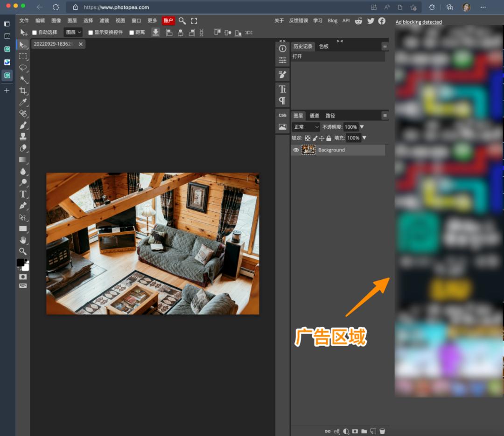Click the red 账户 button
Viewport: 504px width, 436px height.
tap(168, 21)
